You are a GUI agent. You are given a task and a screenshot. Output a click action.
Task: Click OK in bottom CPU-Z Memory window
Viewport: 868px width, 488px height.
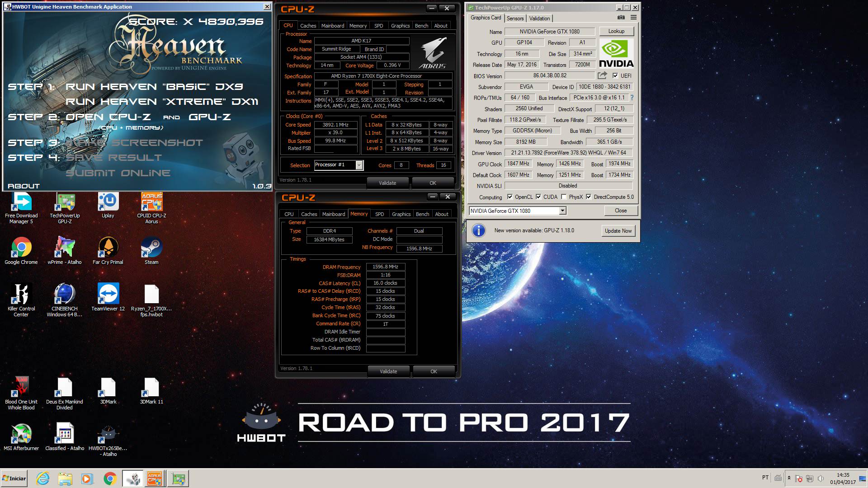434,371
